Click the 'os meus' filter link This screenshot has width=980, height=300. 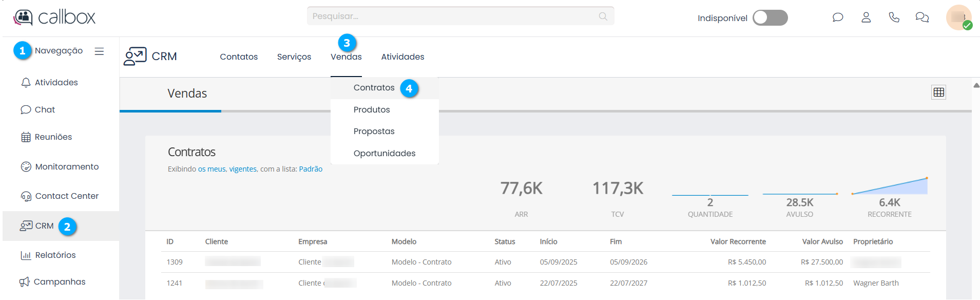[212, 169]
